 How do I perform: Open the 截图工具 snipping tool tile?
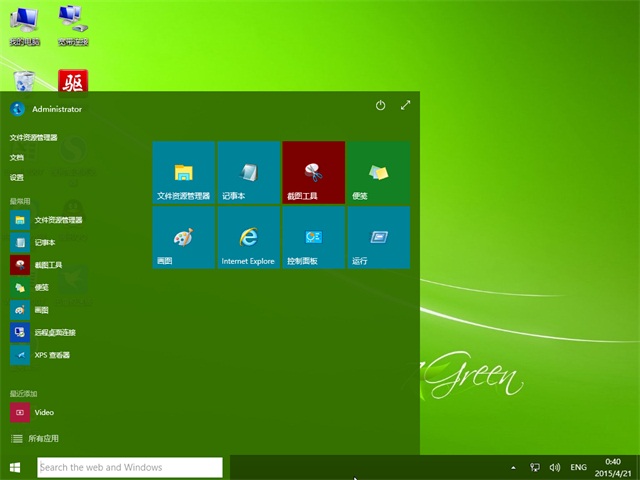click(x=313, y=172)
